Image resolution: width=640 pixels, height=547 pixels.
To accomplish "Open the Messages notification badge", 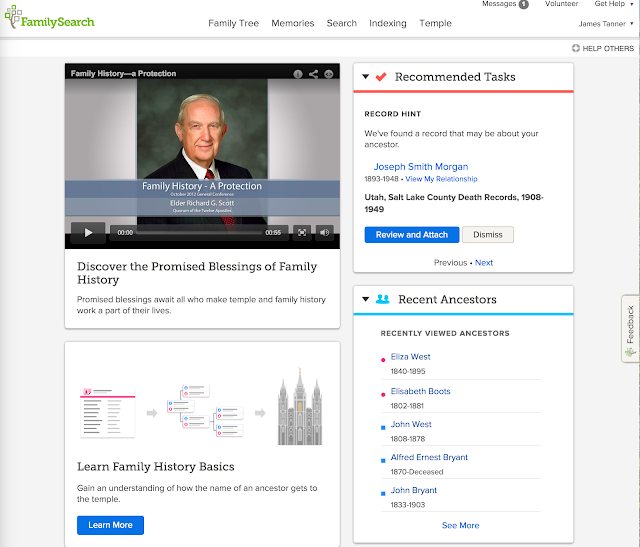I will click(523, 4).
